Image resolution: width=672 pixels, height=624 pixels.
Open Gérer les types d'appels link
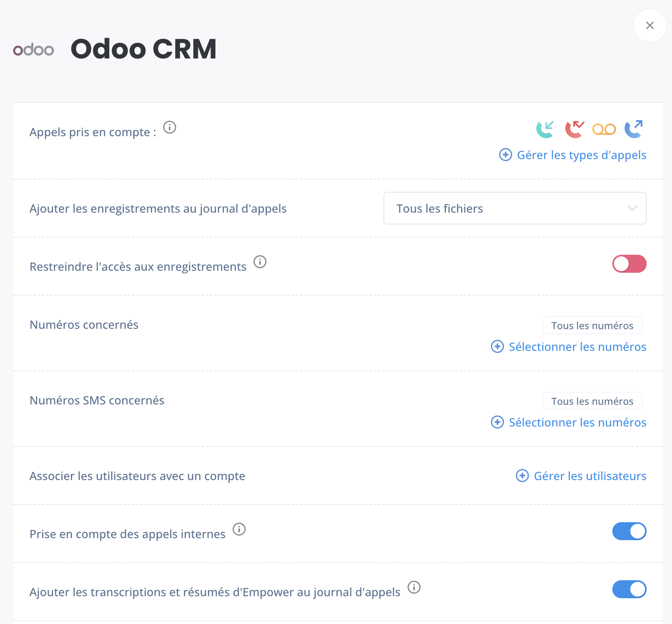click(582, 155)
